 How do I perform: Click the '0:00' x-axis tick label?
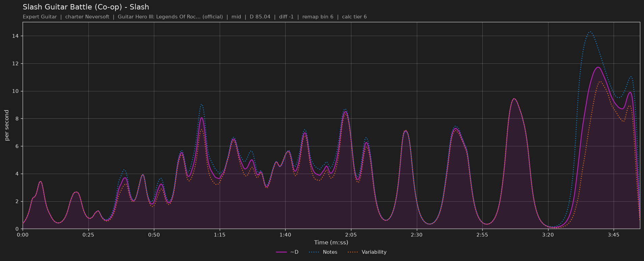coord(23,235)
